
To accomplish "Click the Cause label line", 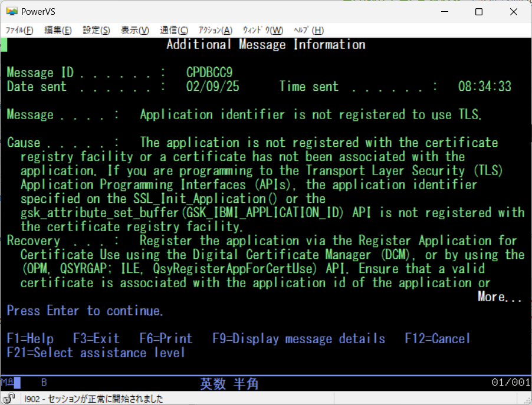I will tap(252, 143).
